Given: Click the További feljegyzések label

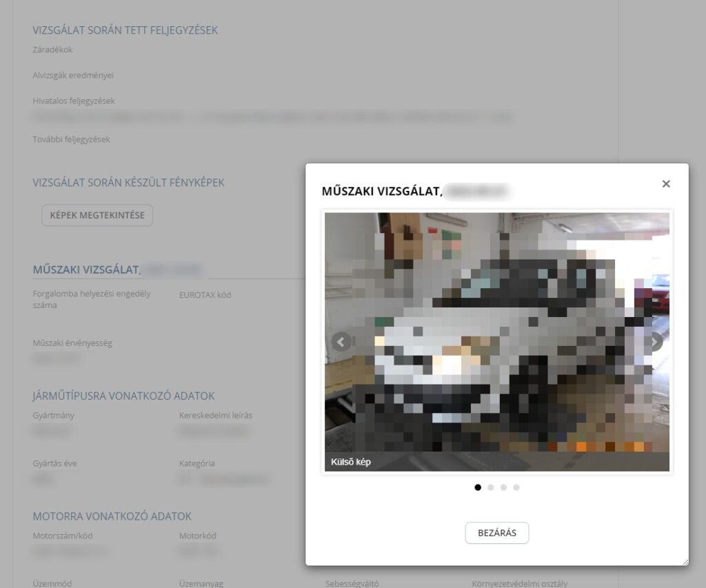Looking at the screenshot, I should [71, 139].
